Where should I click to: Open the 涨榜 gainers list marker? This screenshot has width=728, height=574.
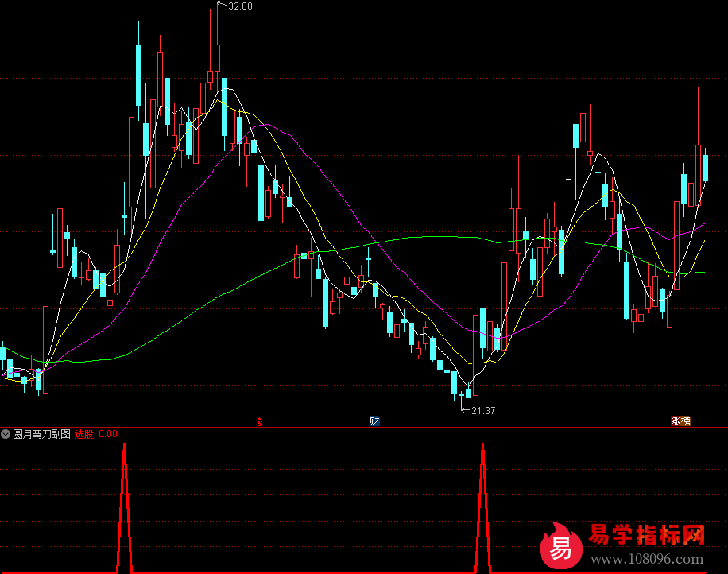click(680, 421)
